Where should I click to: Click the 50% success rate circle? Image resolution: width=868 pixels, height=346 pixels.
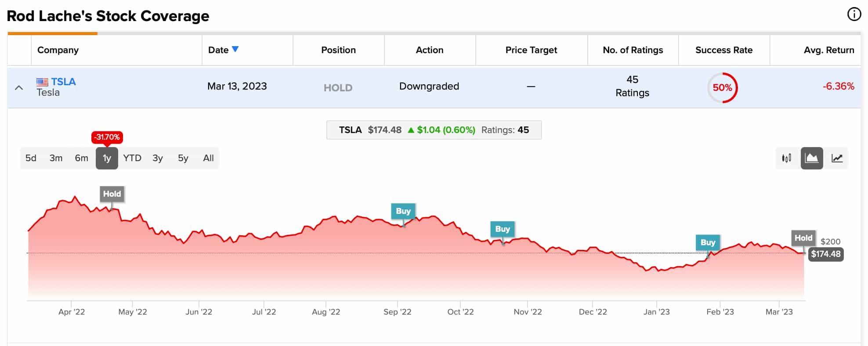click(x=723, y=88)
